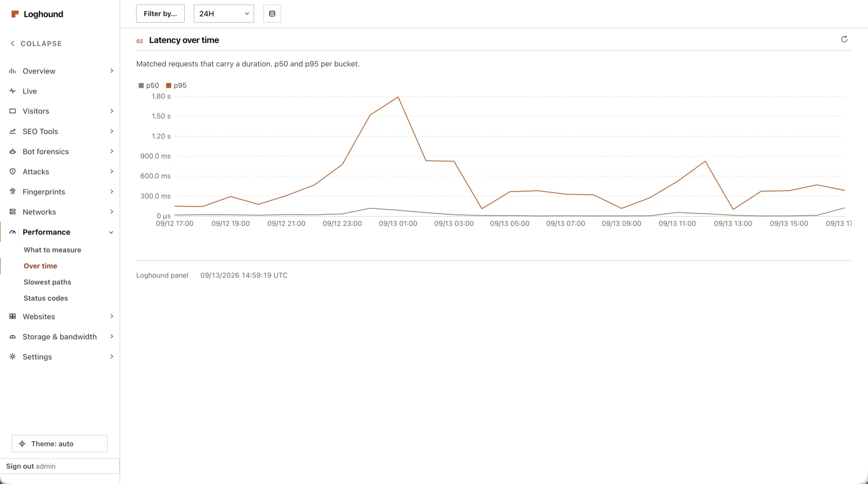Image resolution: width=868 pixels, height=484 pixels.
Task: Click the Theme crosshair icon
Action: [x=22, y=444]
